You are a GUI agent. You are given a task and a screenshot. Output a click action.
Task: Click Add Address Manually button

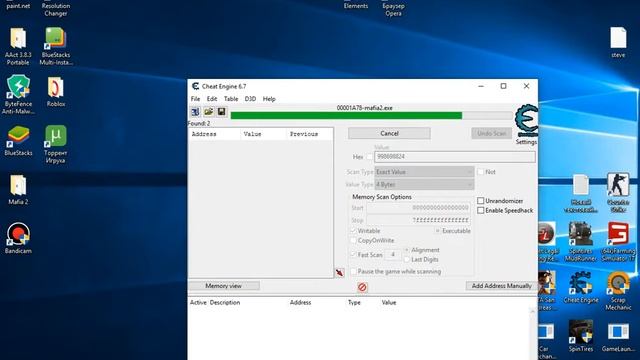pos(502,286)
